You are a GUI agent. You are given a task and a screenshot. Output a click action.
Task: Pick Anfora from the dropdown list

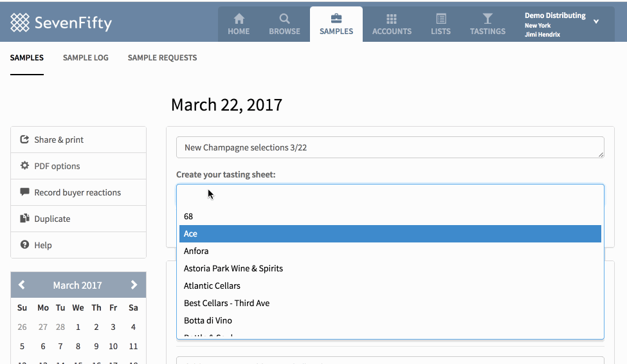coord(390,251)
